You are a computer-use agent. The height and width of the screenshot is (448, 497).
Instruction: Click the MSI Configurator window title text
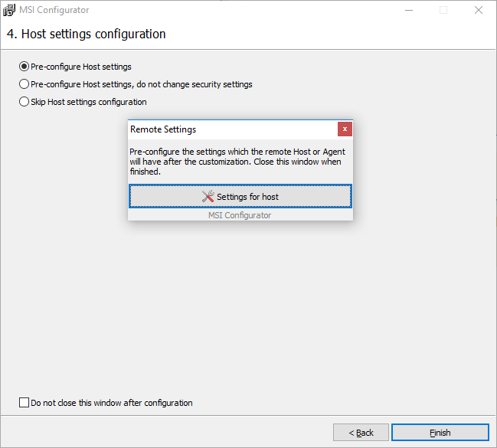point(54,10)
